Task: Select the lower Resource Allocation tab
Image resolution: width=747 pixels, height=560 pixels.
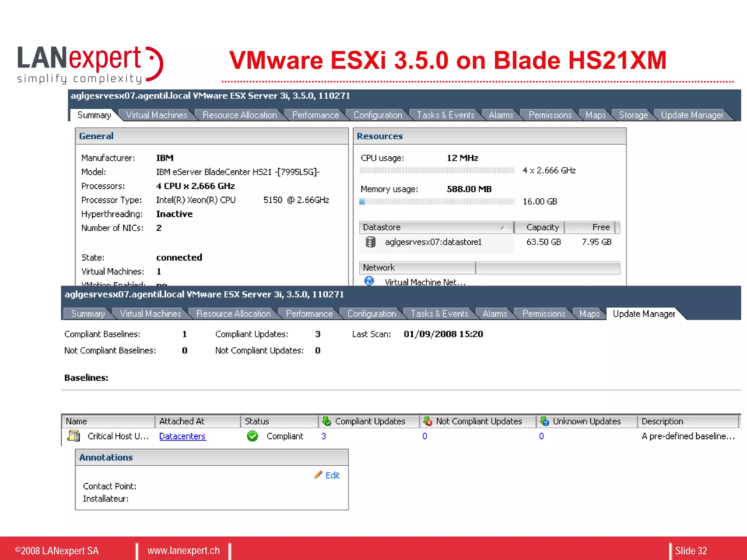Action: pyautogui.click(x=233, y=314)
